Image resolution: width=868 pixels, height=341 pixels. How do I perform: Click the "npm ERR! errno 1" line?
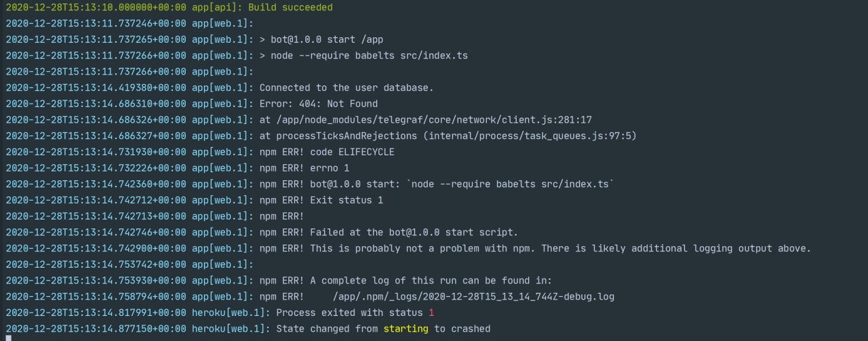(304, 167)
